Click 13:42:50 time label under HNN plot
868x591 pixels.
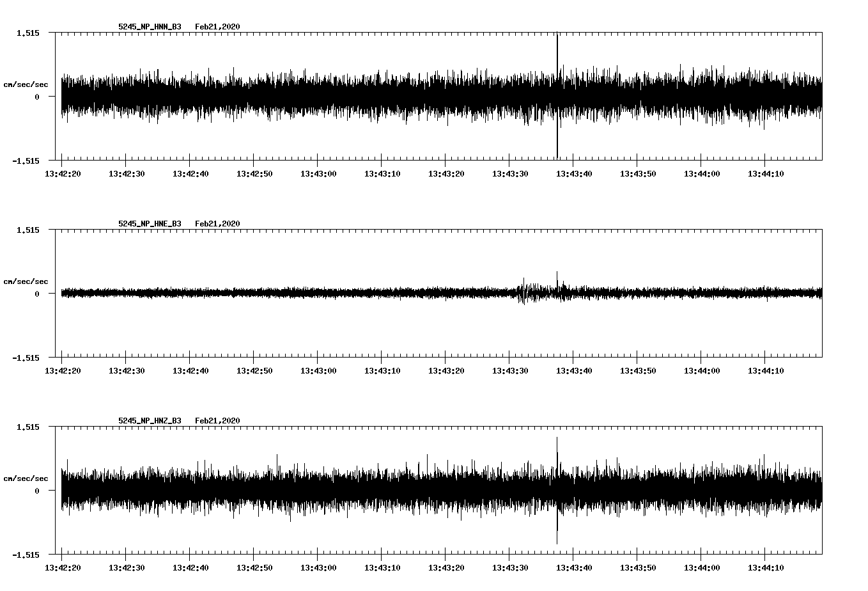click(254, 174)
